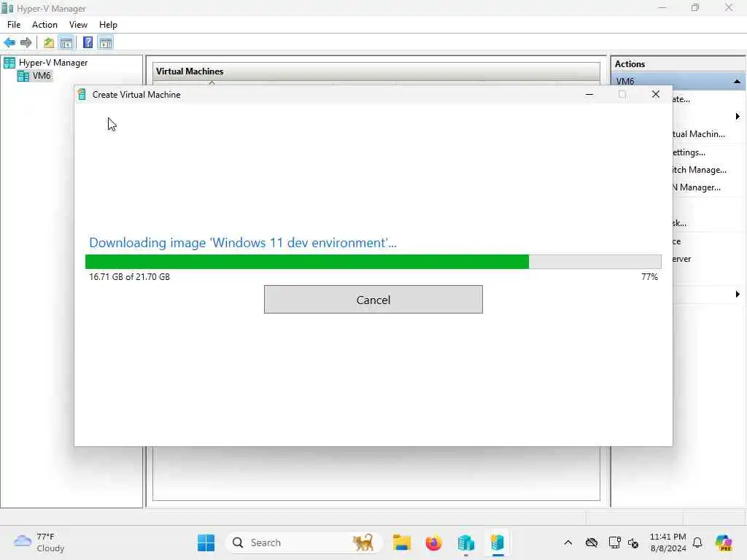Open the Windows Start menu

206,542
